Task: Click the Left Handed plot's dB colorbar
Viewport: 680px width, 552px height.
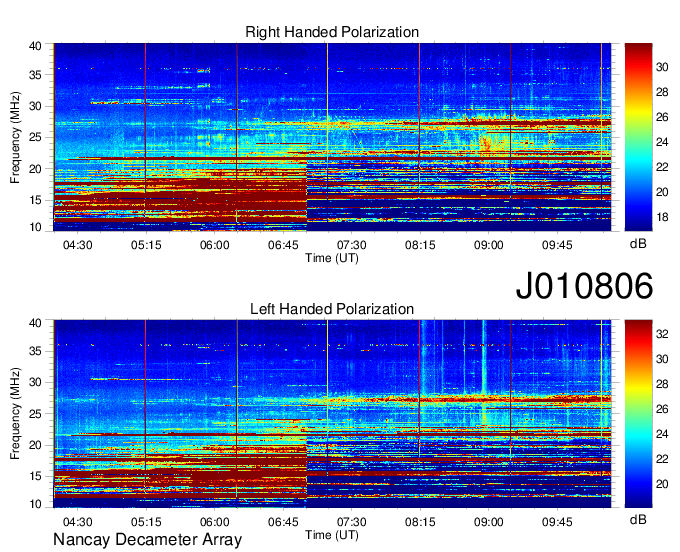Action: (x=638, y=414)
